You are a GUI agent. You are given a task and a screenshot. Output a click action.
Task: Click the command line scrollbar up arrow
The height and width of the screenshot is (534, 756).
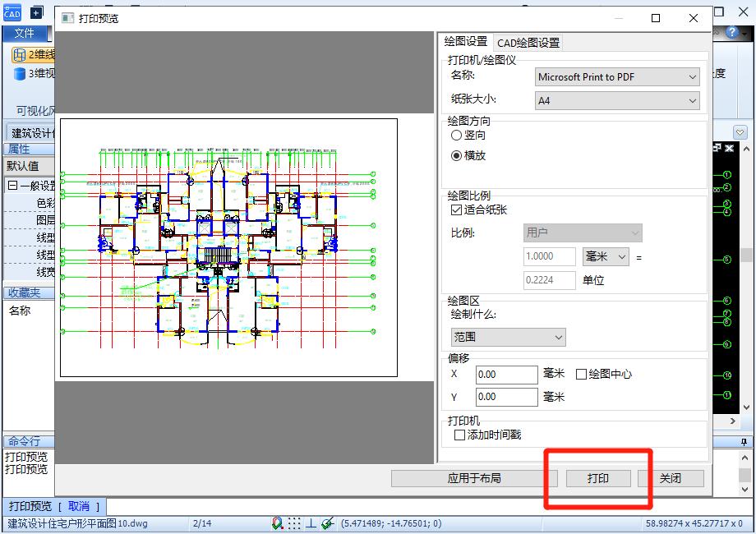(745, 458)
